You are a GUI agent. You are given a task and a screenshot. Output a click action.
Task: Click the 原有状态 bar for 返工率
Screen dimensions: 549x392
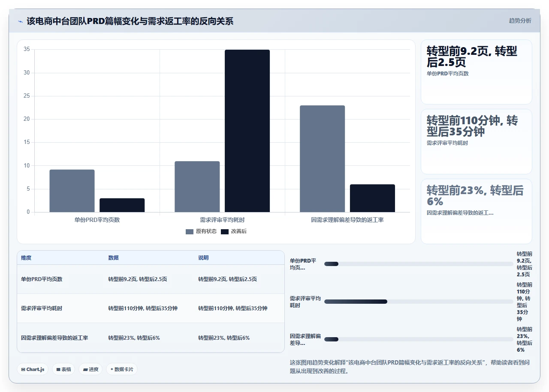[x=322, y=159]
